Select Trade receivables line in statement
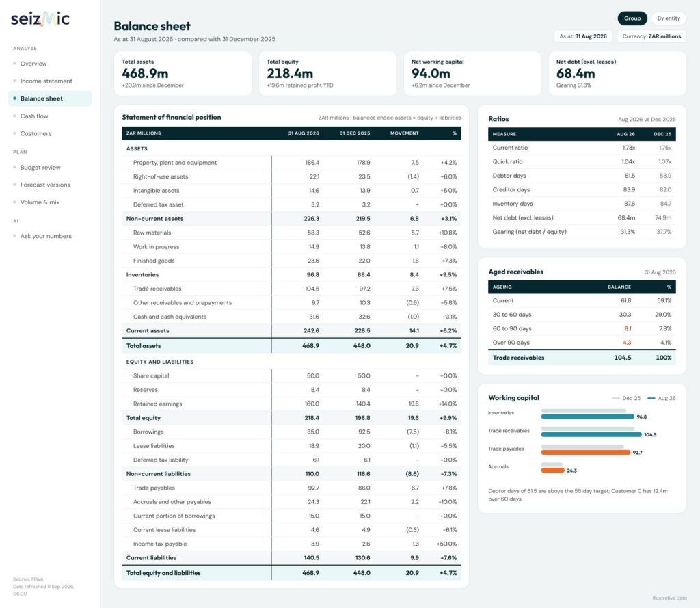Screen dimensions: 700x608 coord(291,289)
